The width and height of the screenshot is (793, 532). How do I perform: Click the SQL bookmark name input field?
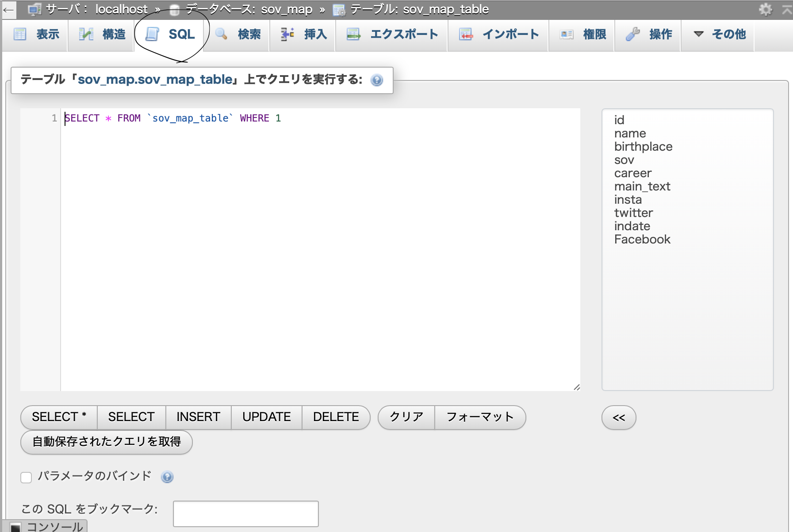point(245,513)
